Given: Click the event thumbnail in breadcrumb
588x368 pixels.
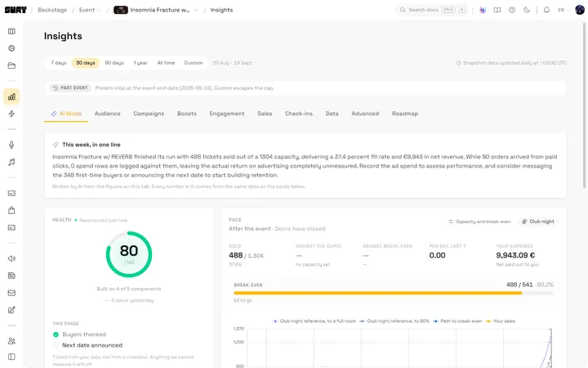Looking at the screenshot, I should pyautogui.click(x=121, y=10).
